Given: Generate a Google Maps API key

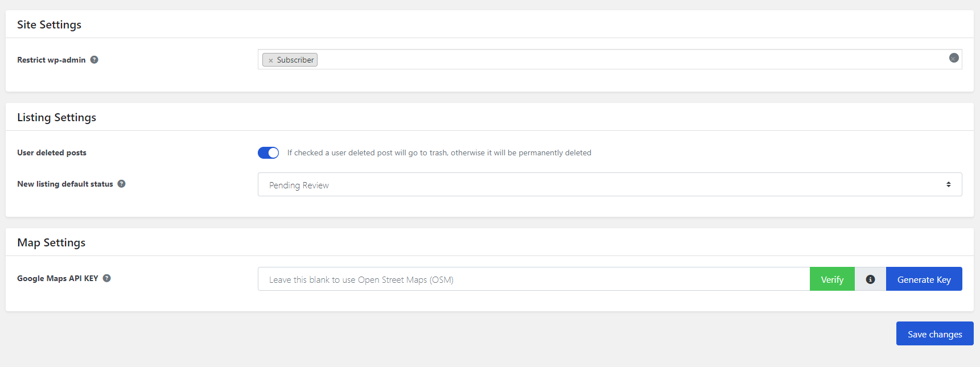Looking at the screenshot, I should click(924, 279).
